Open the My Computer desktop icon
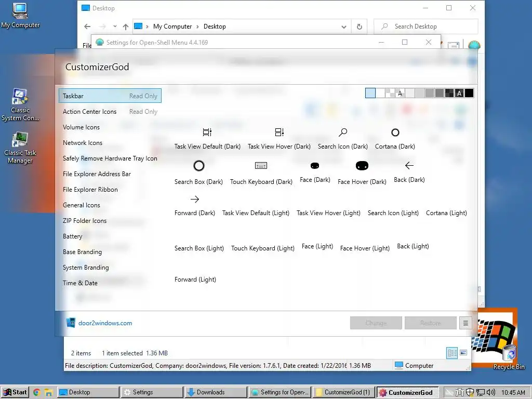The width and height of the screenshot is (532, 399). [20, 15]
